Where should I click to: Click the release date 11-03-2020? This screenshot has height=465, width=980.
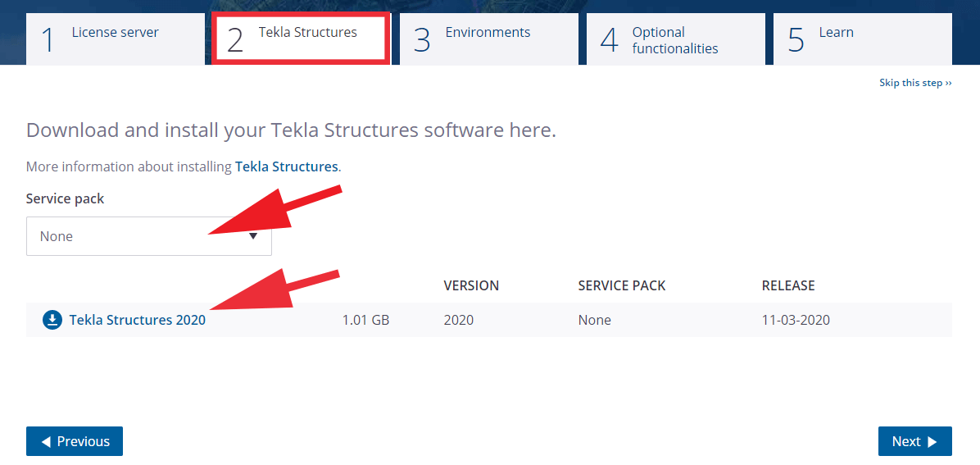(796, 321)
